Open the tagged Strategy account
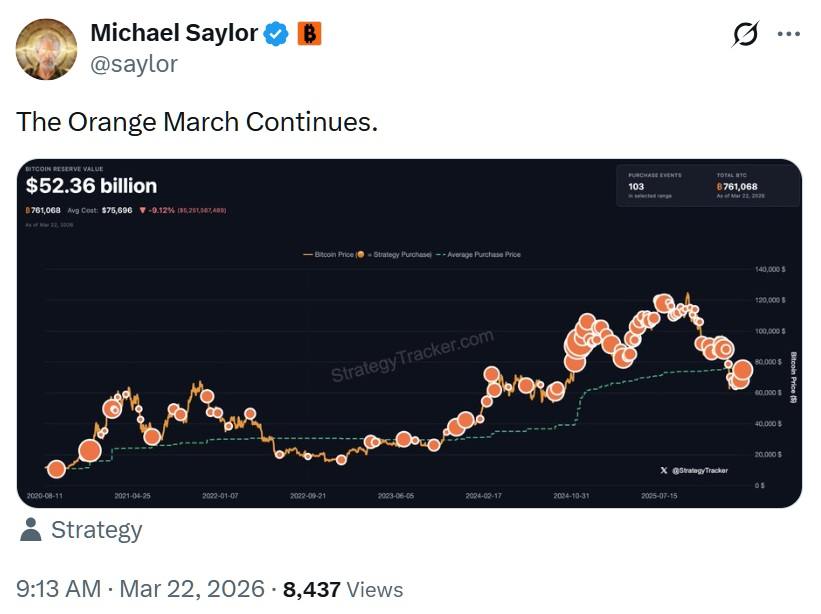This screenshot has width=821, height=614. point(95,530)
